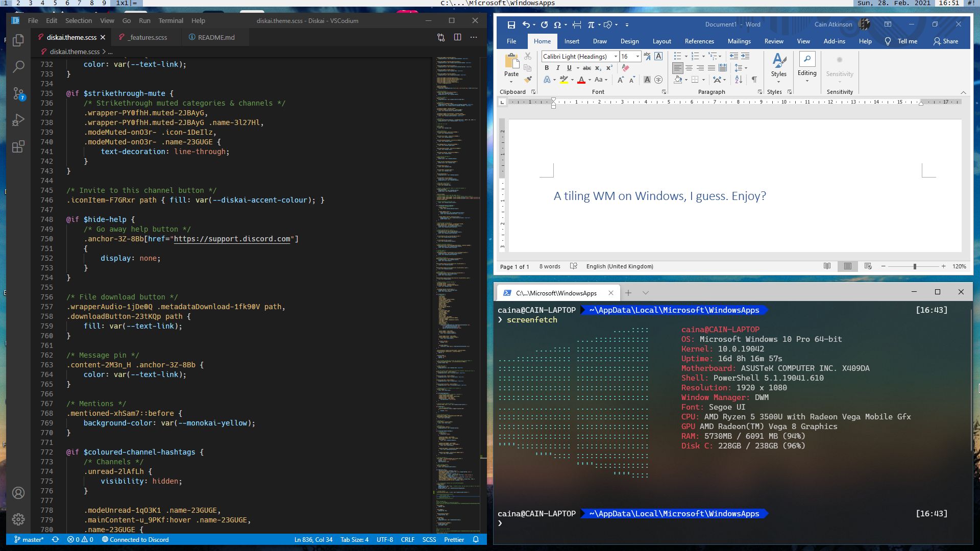The image size is (980, 551).
Task: Open Source Control view in VSCodium sidebar
Action: (x=18, y=93)
